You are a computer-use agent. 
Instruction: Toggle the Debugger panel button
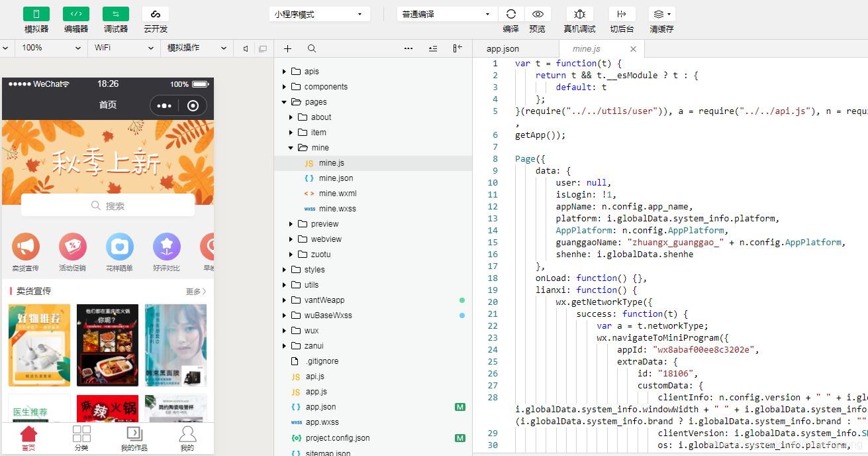click(115, 14)
